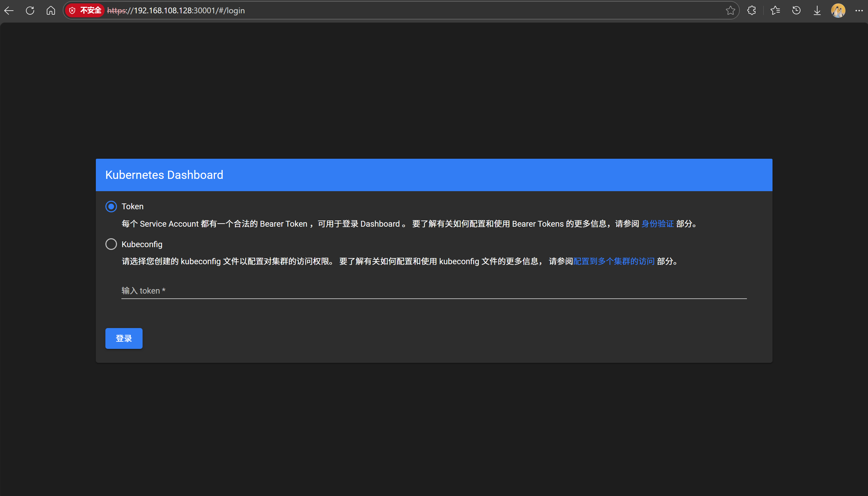Select the Kubeconfig radio button
Screen dimensions: 868x496
111,244
